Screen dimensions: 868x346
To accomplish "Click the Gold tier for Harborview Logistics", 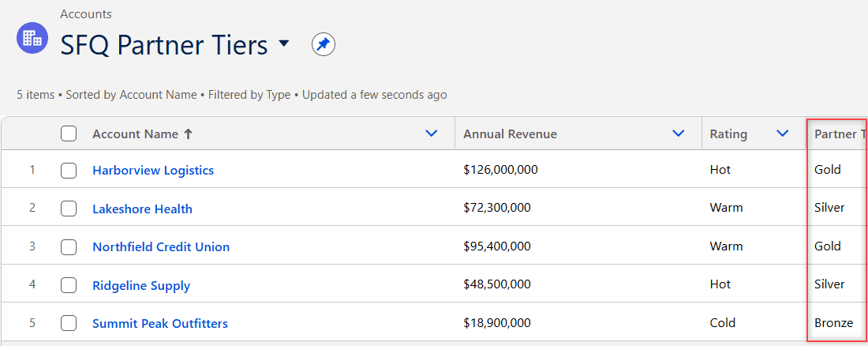I will point(828,170).
